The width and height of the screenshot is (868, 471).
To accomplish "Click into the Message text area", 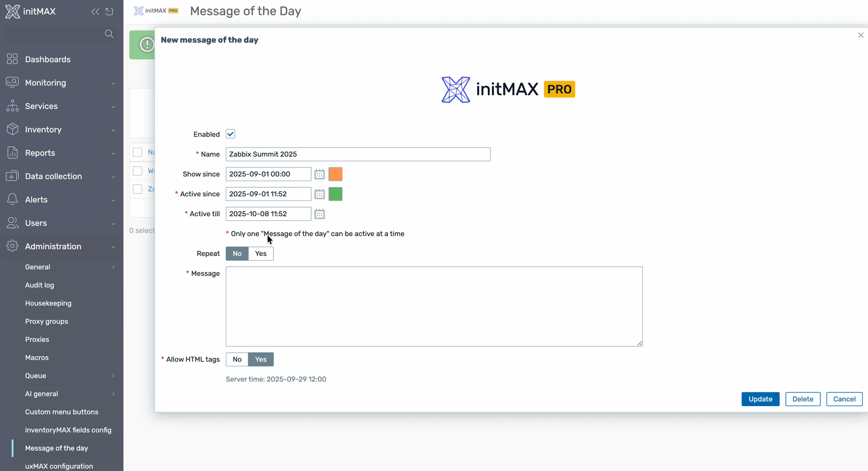I will (x=434, y=306).
